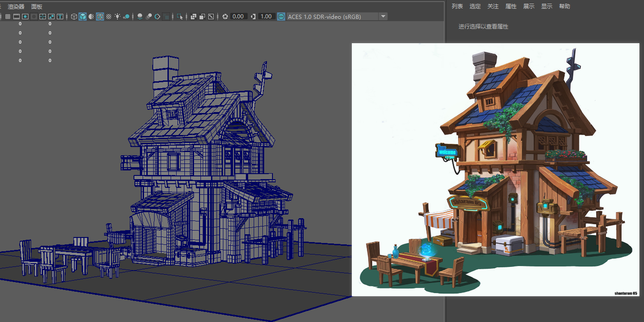This screenshot has width=644, height=322.
Task: Toggle the film gate icon
Action: pyautogui.click(x=17, y=17)
